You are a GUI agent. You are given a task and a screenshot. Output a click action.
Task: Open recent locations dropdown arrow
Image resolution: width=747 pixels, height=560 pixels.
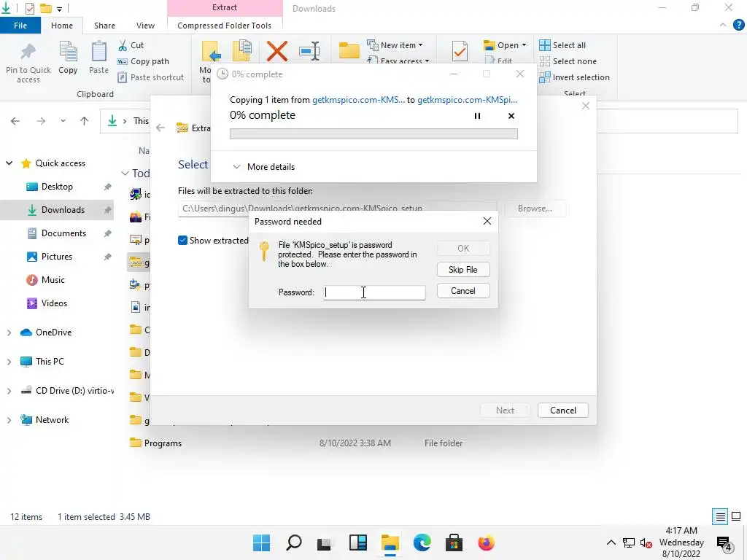(x=63, y=121)
